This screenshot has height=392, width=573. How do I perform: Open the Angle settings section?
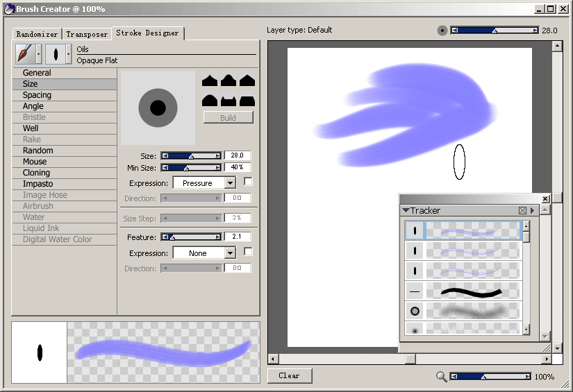(x=65, y=106)
